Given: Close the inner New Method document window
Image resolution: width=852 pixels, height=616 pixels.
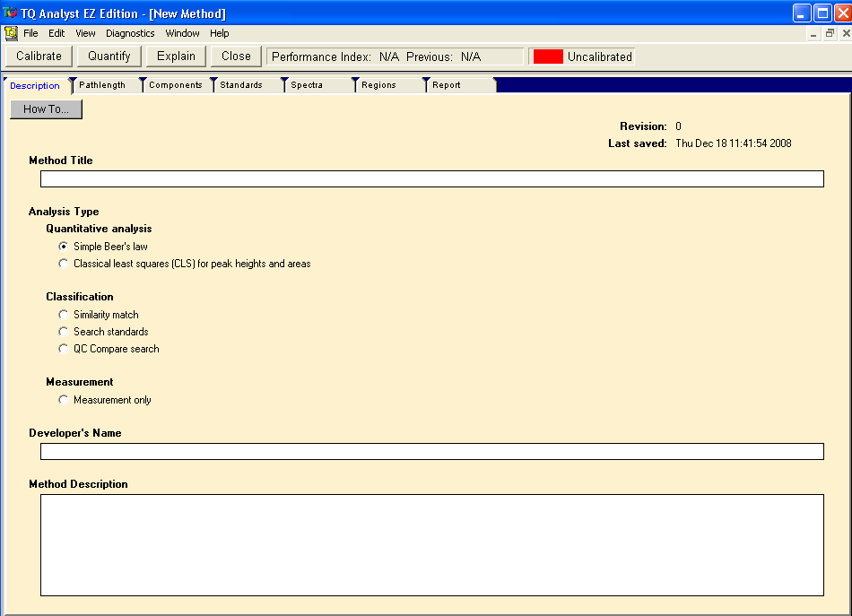Looking at the screenshot, I should coord(846,34).
